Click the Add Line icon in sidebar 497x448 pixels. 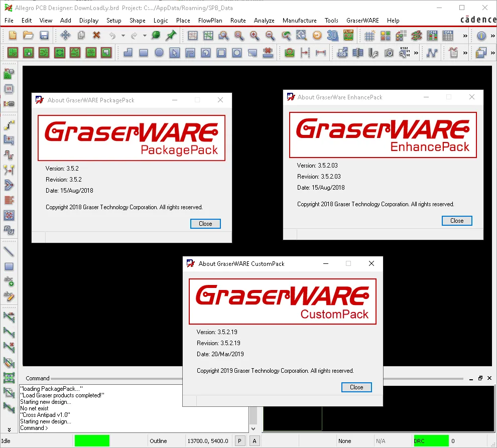[x=9, y=252]
